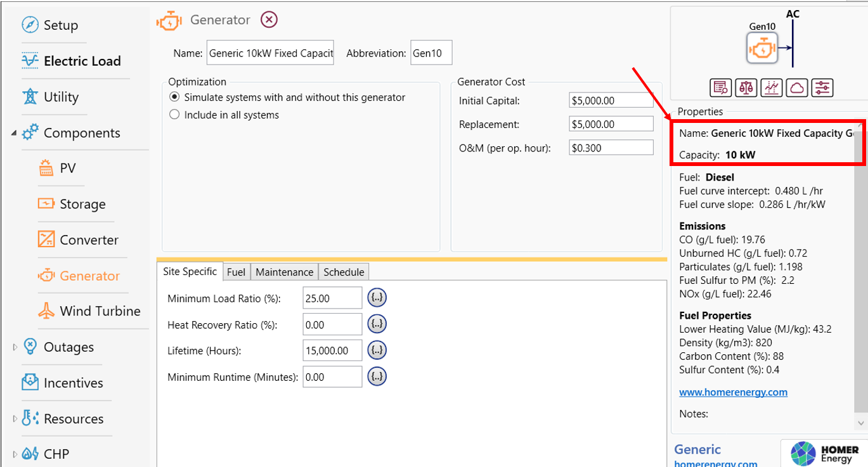
Task: Open the balance scales icon under schematic
Action: (746, 88)
